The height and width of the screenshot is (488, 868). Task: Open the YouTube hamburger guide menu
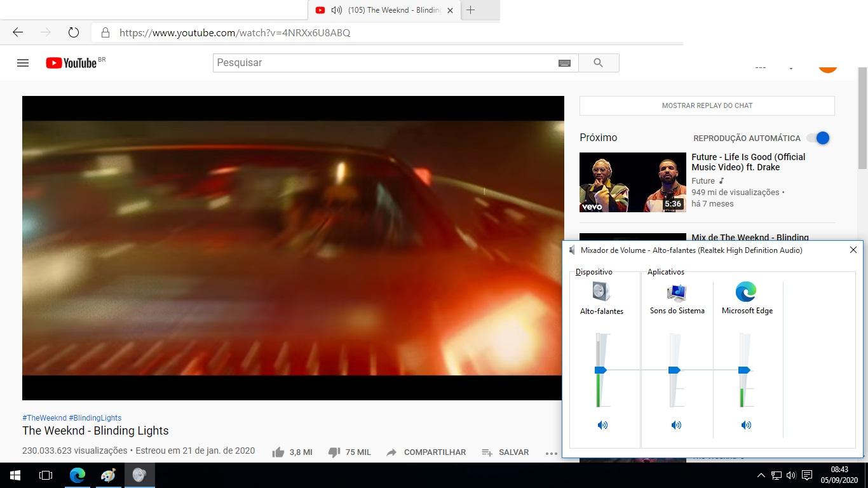tap(23, 63)
